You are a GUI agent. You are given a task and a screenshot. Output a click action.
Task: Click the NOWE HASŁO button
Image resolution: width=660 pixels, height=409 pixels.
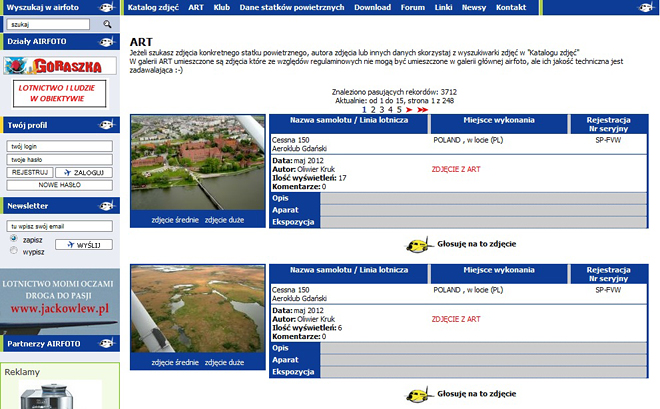pyautogui.click(x=59, y=185)
